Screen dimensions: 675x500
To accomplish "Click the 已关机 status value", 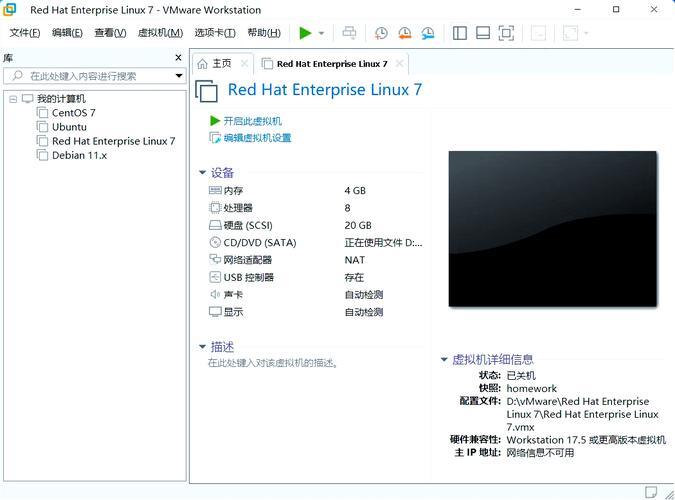I will (x=521, y=376).
